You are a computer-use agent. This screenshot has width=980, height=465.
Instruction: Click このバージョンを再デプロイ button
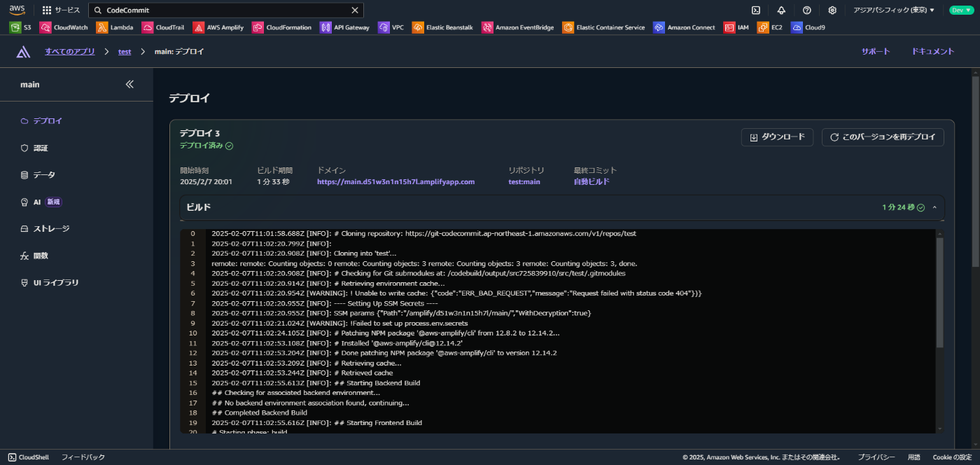click(x=883, y=137)
